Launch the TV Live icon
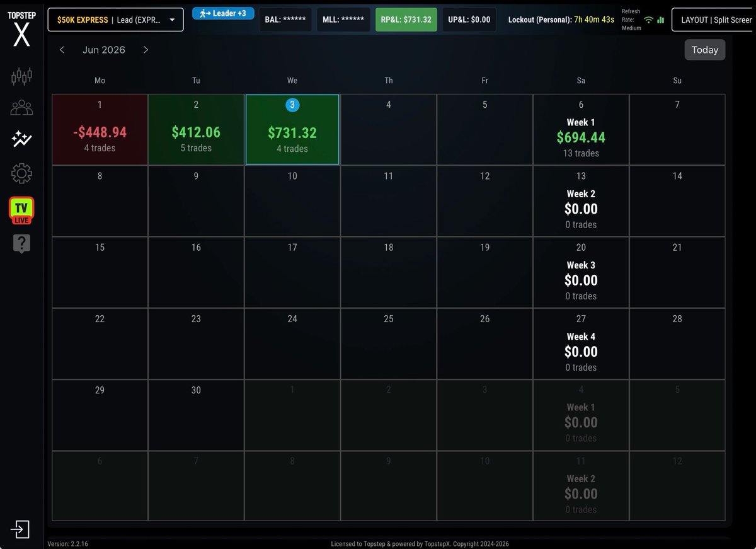Screen dimensions: 756x549 click(21, 211)
